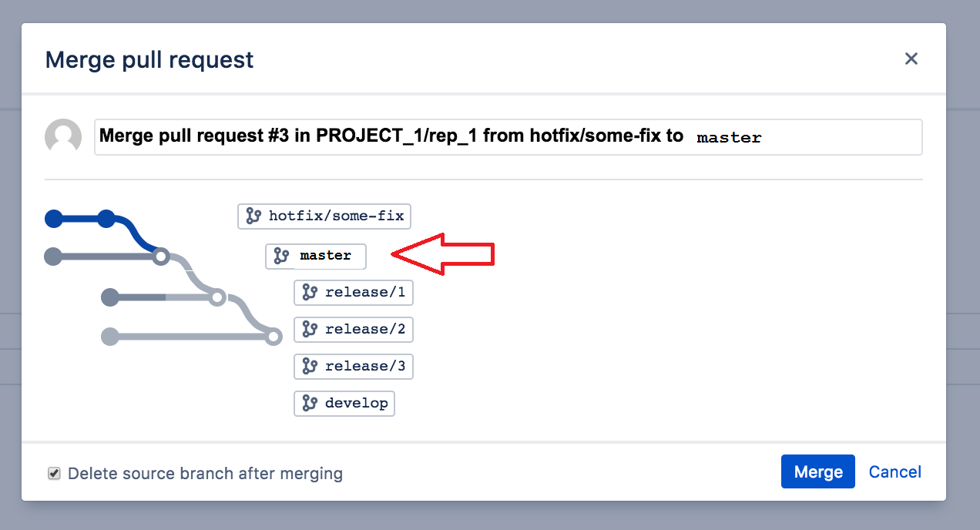The height and width of the screenshot is (530, 980).
Task: Click the red arrow pointing at master
Action: pos(443,253)
